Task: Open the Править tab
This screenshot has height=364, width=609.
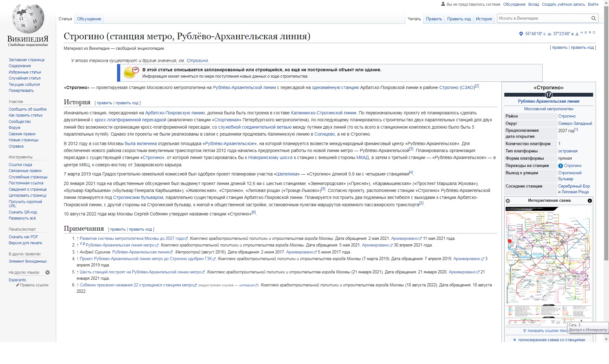Action: (x=434, y=19)
